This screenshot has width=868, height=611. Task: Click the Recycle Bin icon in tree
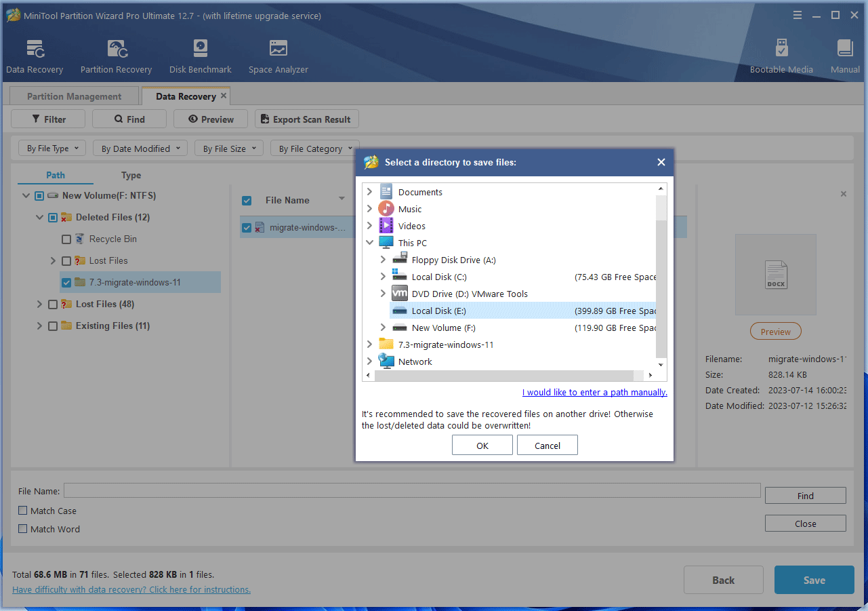click(x=81, y=239)
